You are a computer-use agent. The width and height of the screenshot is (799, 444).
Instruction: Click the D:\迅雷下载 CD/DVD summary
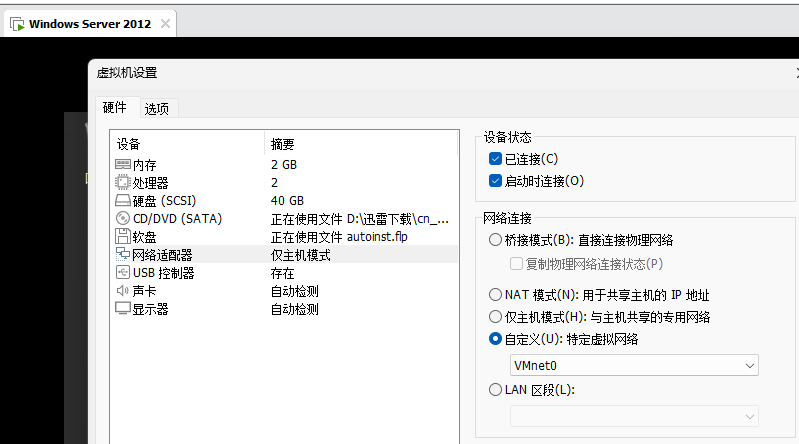coord(360,219)
